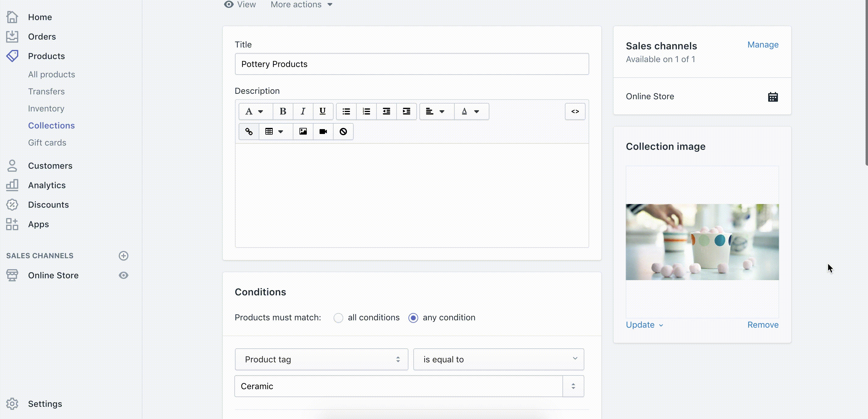Image resolution: width=868 pixels, height=419 pixels.
Task: Click the Remove image link
Action: (x=763, y=325)
